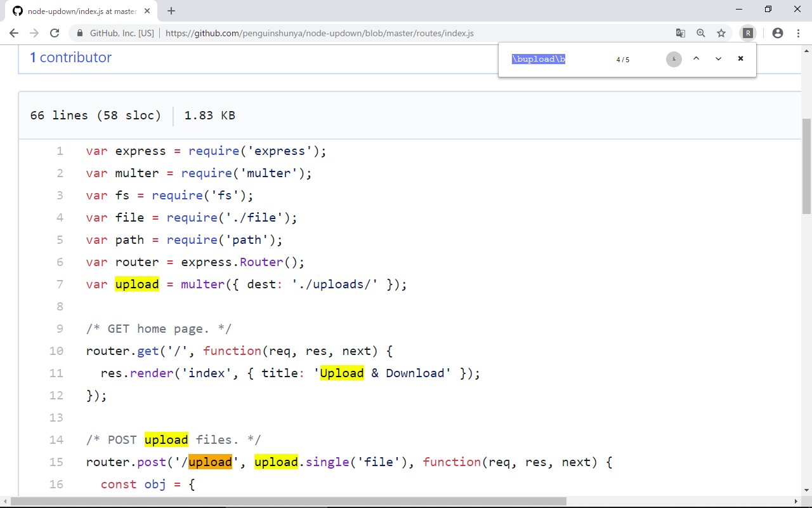The height and width of the screenshot is (508, 812).
Task: Select line number 5
Action: point(60,240)
